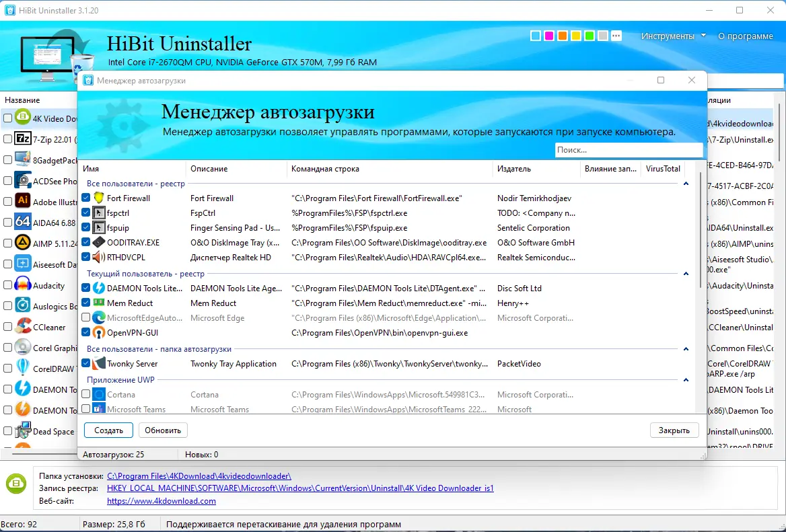
Task: Click the Обновить button
Action: pyautogui.click(x=163, y=430)
